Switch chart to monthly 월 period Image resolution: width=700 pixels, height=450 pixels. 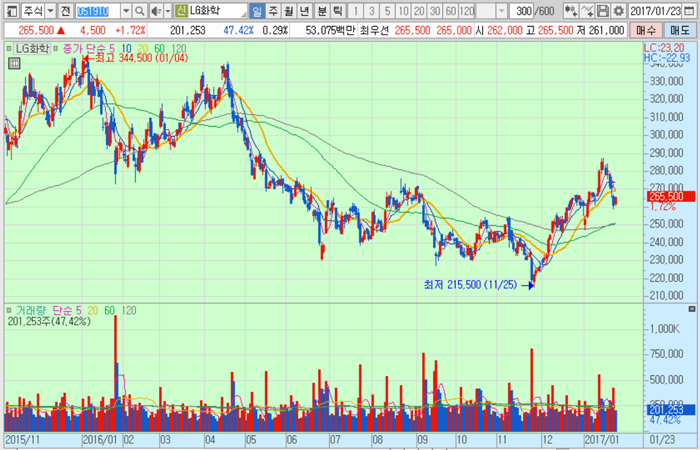(289, 10)
